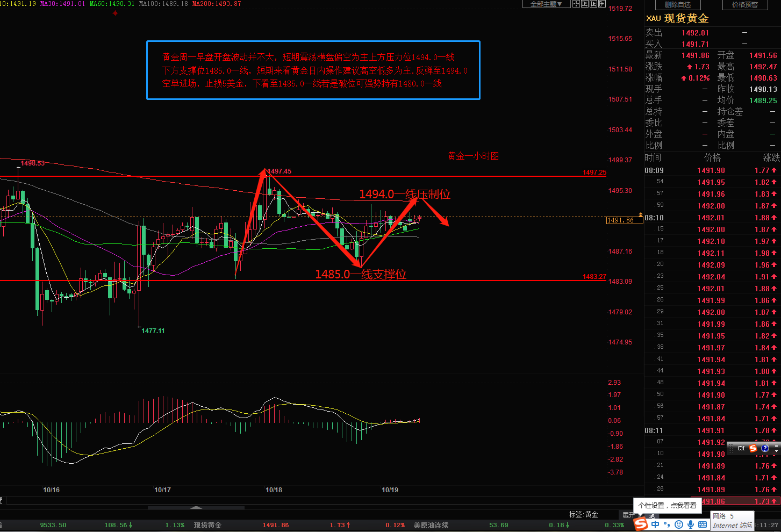Click the 价格预警 button
The image size is (781, 532).
pos(744,4)
